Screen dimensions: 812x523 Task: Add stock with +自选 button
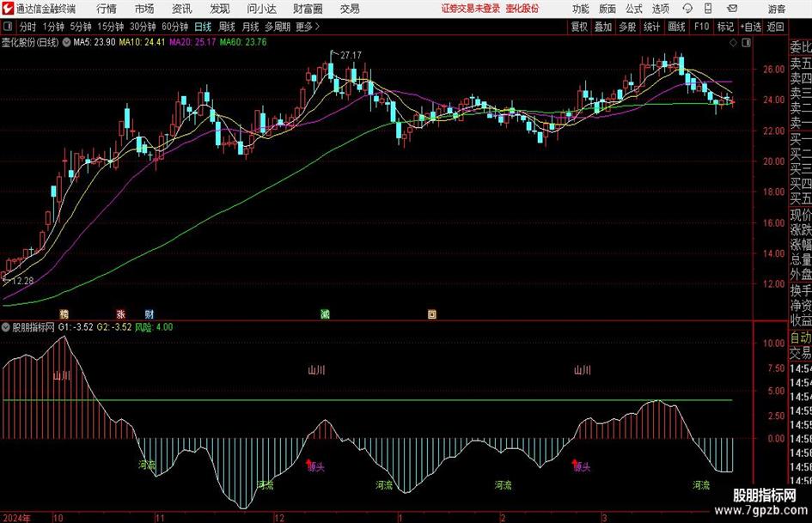pos(751,27)
